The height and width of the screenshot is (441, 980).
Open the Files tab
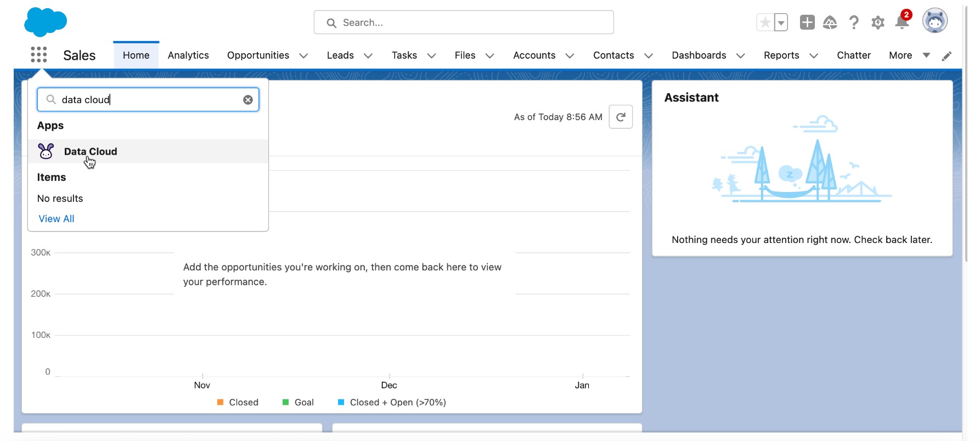coord(465,55)
